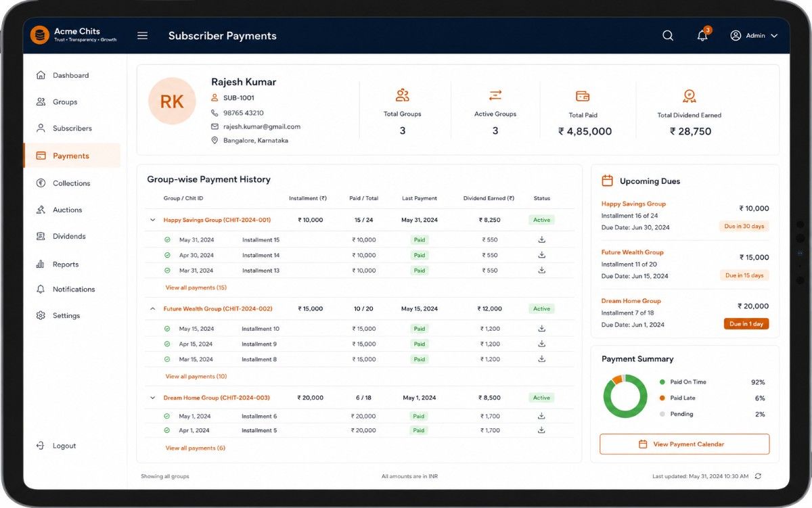Click View all payments (6) link
Image resolution: width=812 pixels, height=508 pixels.
196,448
